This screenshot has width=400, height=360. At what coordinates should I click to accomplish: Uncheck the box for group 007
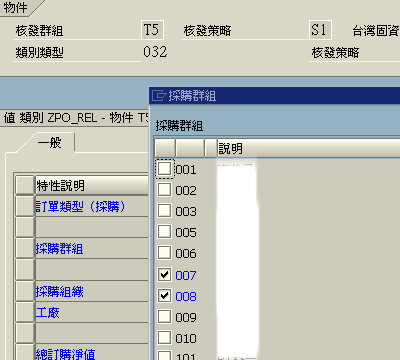pyautogui.click(x=164, y=274)
